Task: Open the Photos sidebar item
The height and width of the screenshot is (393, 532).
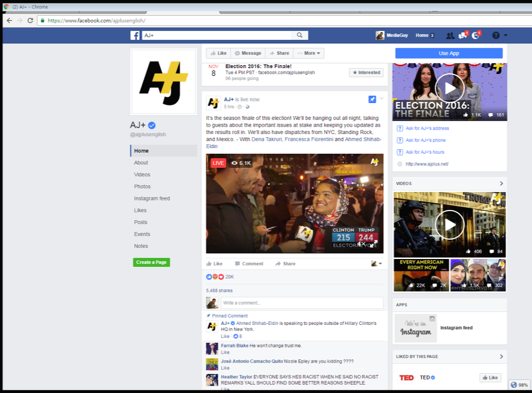Action: [142, 186]
